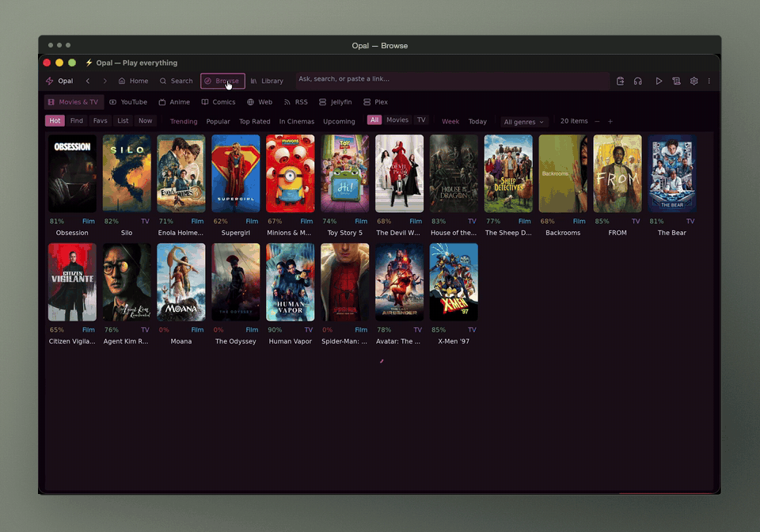
Task: Click the title text 'Spider-Man: ...'
Action: 344,341
